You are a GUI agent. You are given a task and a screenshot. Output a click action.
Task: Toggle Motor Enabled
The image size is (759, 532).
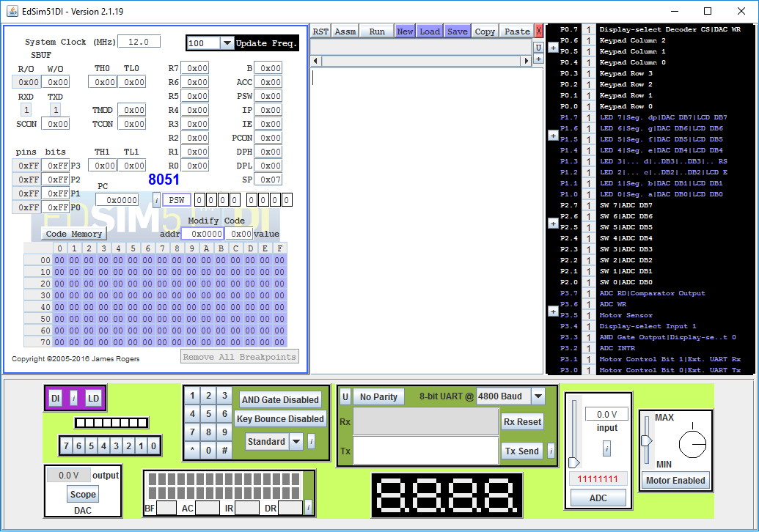coord(675,480)
